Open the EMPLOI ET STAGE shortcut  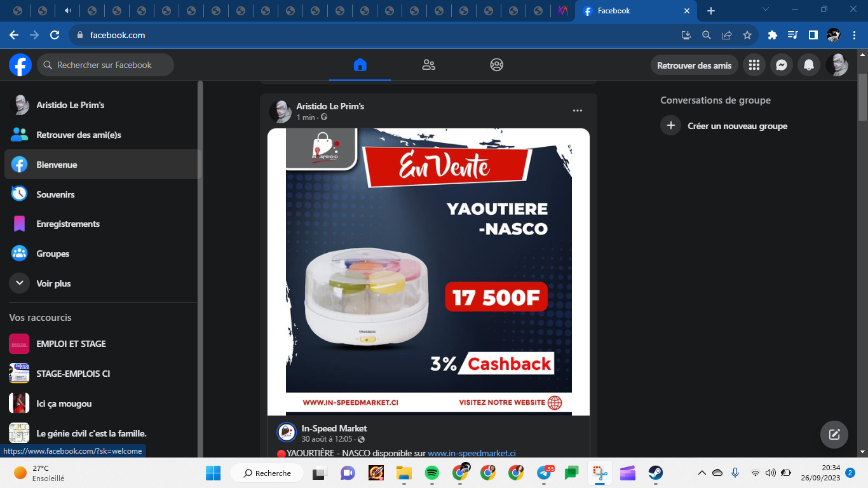tap(71, 344)
